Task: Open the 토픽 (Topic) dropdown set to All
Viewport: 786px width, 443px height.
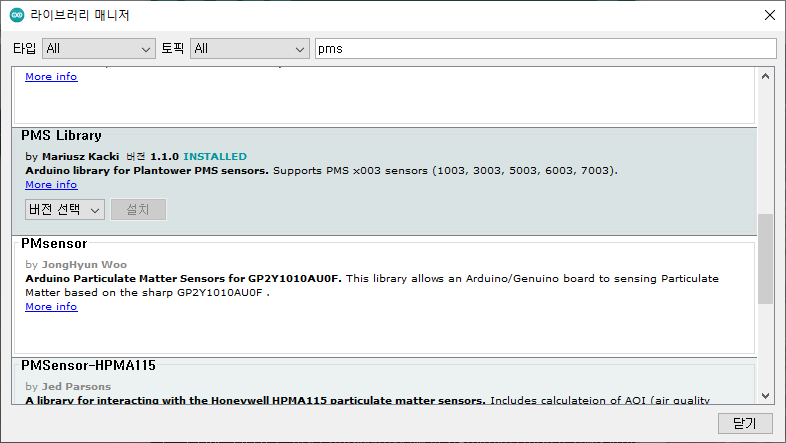Action: pos(250,49)
